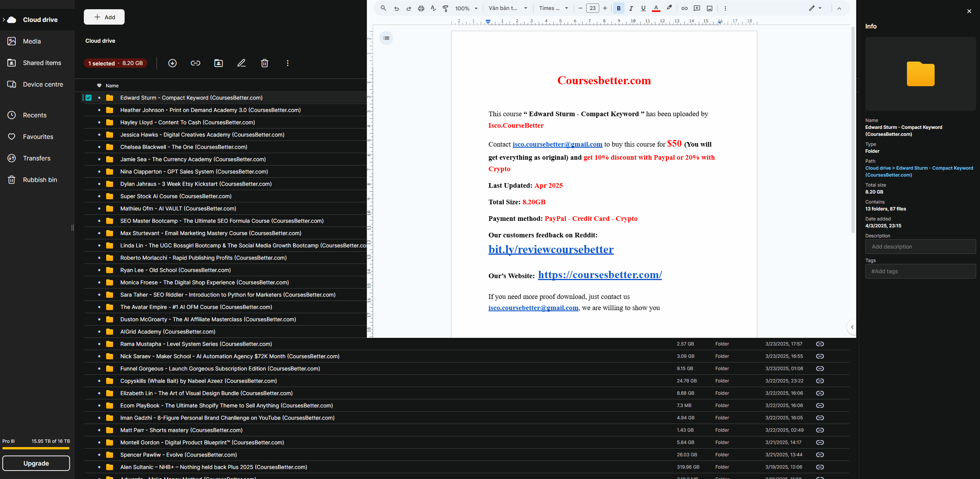Toggle bold formatting in the document
Screen dimensions: 980x479
coord(618,8)
